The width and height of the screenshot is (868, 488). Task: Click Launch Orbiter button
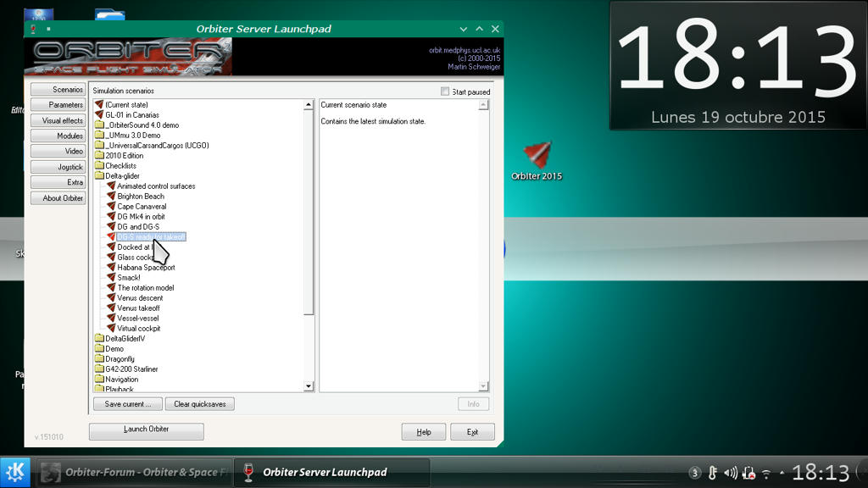146,431
